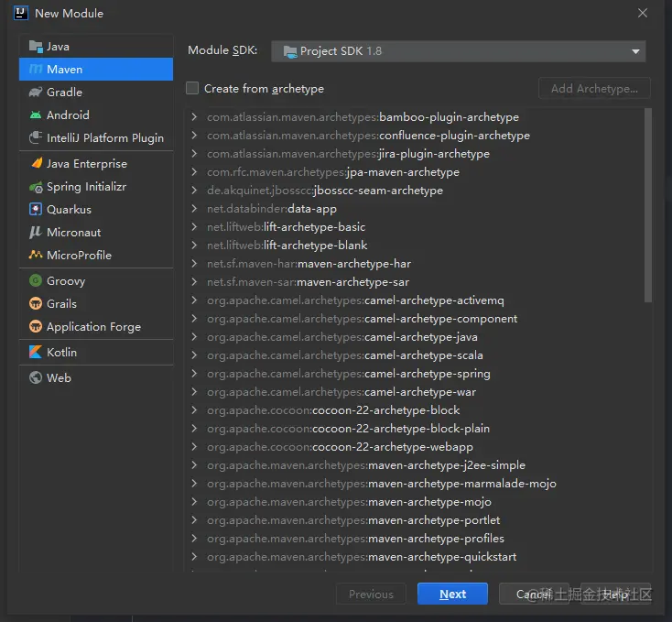Enable Create from archetype checkbox

point(192,89)
